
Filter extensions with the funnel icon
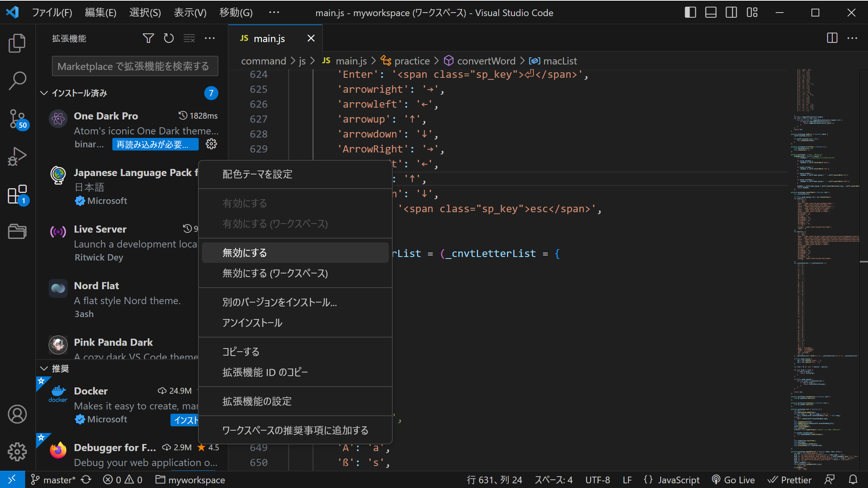148,38
